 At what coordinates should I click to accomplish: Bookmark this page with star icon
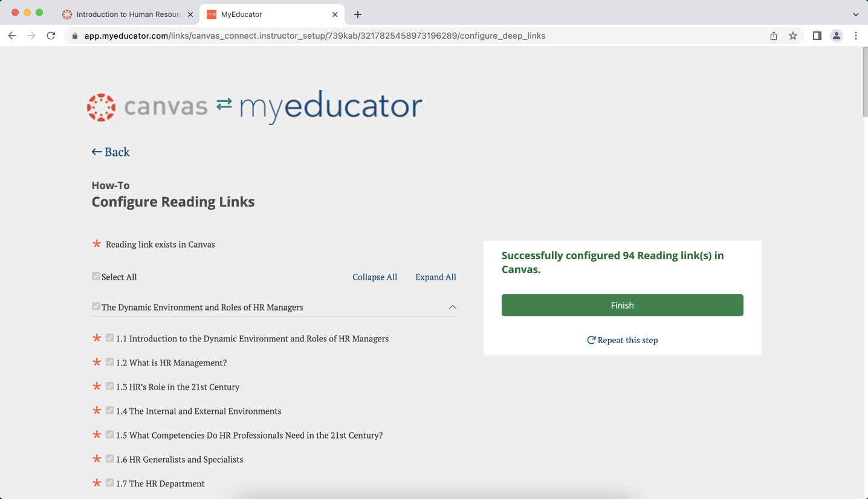pyautogui.click(x=793, y=36)
